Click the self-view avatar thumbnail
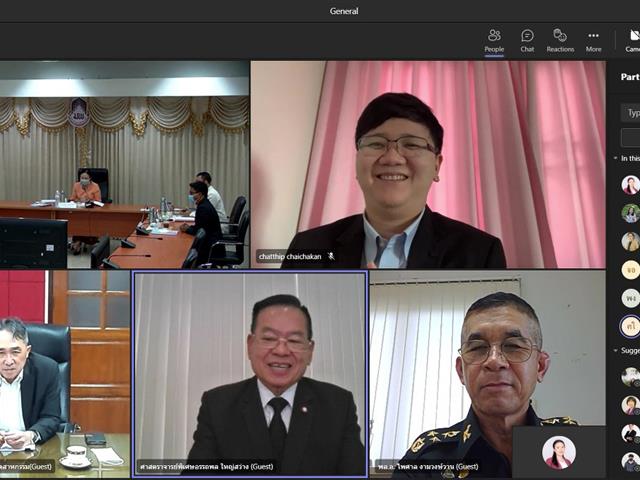This screenshot has width=640, height=480. 559,452
